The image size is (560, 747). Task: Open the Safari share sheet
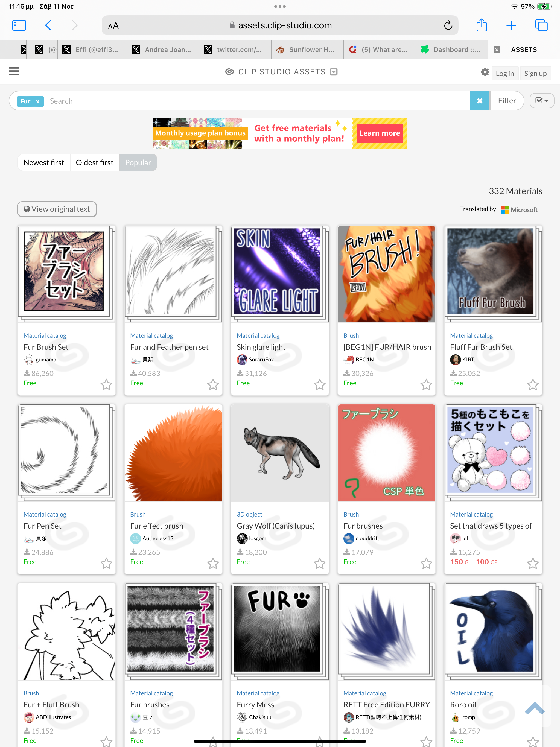pyautogui.click(x=481, y=25)
